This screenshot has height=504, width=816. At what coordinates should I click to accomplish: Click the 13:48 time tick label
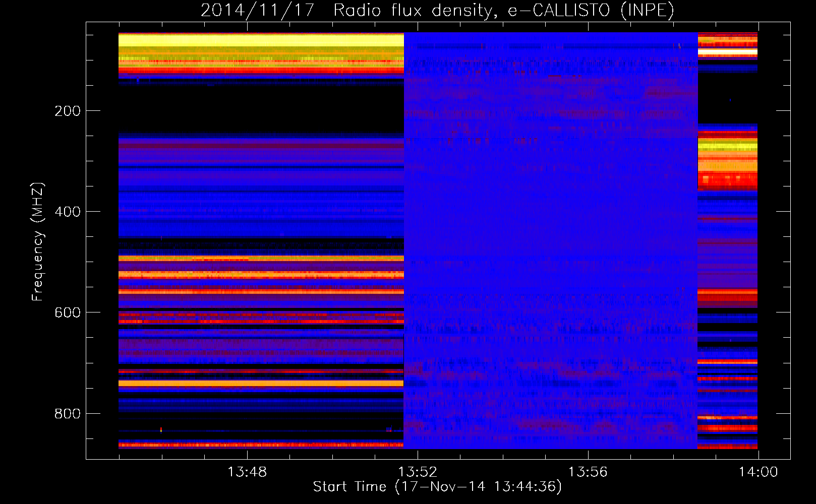pyautogui.click(x=247, y=472)
